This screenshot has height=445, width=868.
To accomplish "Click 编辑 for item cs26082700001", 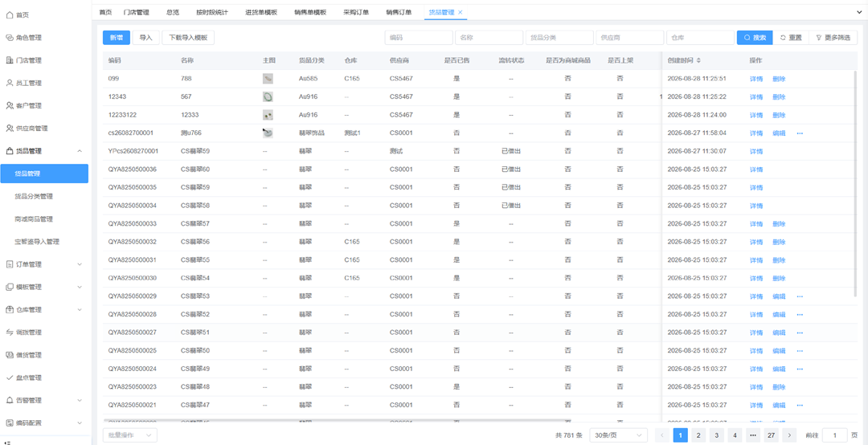I will tap(779, 133).
